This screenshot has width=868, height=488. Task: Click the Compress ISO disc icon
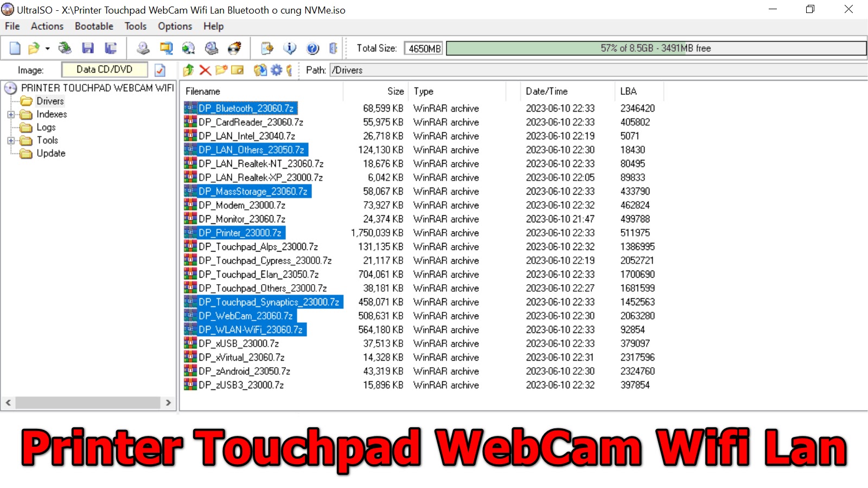point(189,48)
